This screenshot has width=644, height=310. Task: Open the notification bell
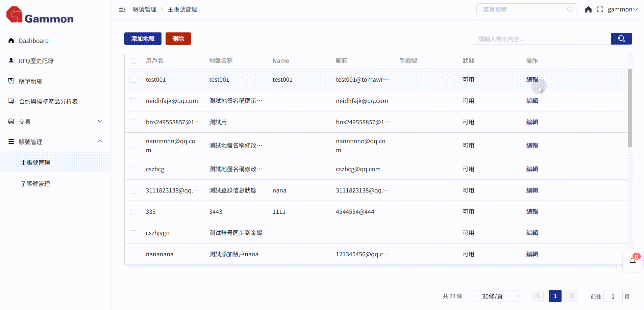pyautogui.click(x=633, y=261)
